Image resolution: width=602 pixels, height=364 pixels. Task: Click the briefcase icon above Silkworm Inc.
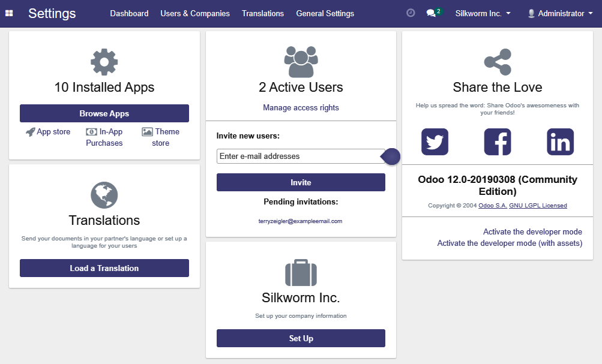click(301, 273)
